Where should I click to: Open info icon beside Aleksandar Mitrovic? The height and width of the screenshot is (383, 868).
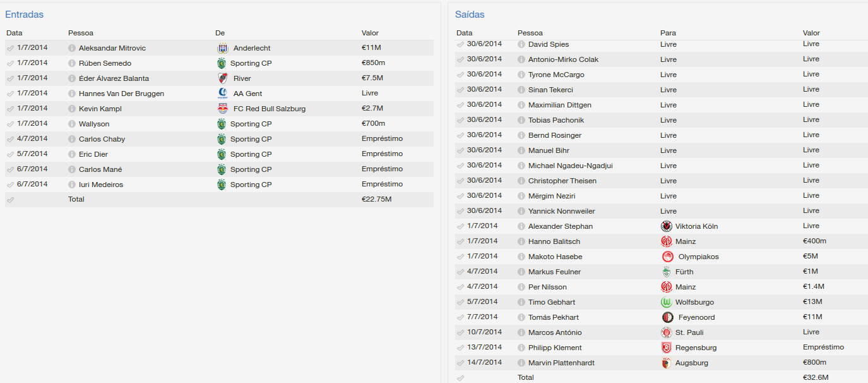[x=72, y=48]
